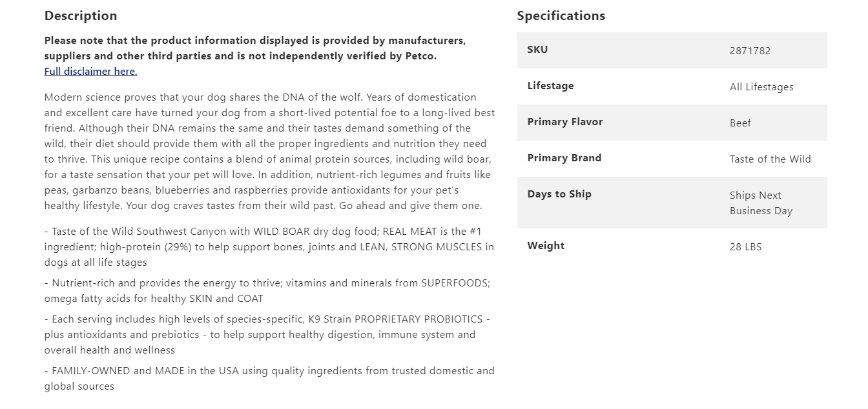This screenshot has width=868, height=409.
Task: Click the SKU label in Specifications
Action: click(x=537, y=50)
